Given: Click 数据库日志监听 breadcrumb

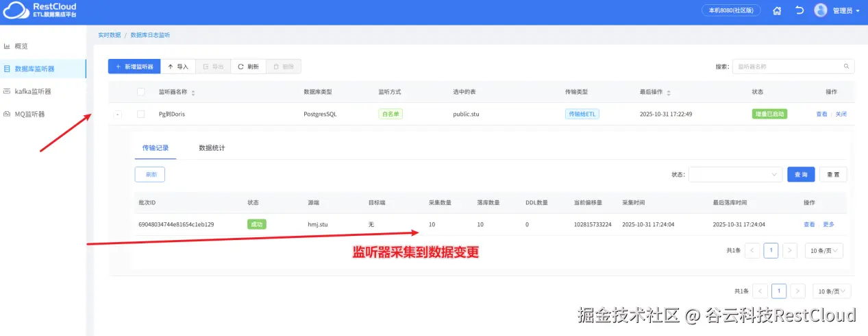Looking at the screenshot, I should [x=150, y=34].
